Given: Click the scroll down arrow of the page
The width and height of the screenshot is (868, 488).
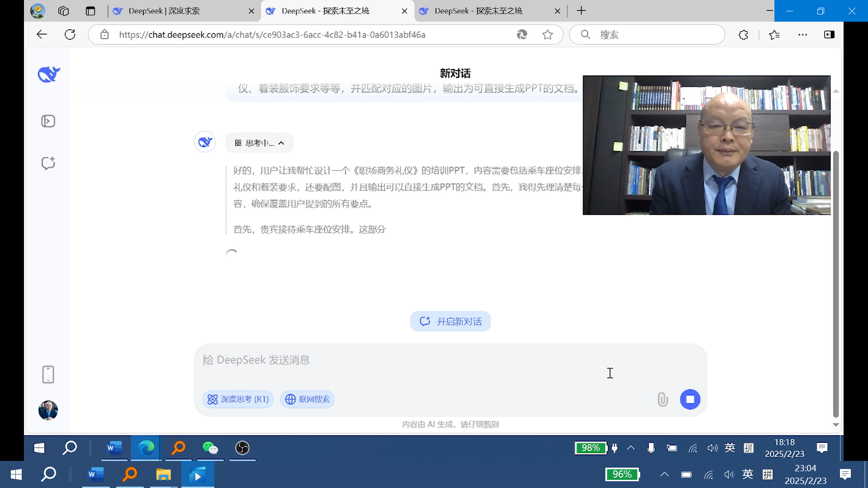Looking at the screenshot, I should (x=836, y=425).
